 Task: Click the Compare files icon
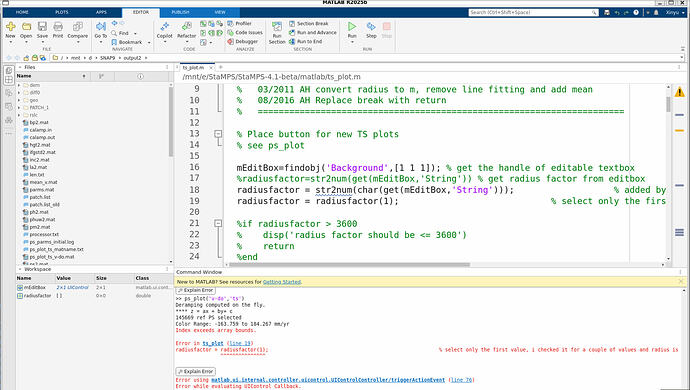point(77,27)
